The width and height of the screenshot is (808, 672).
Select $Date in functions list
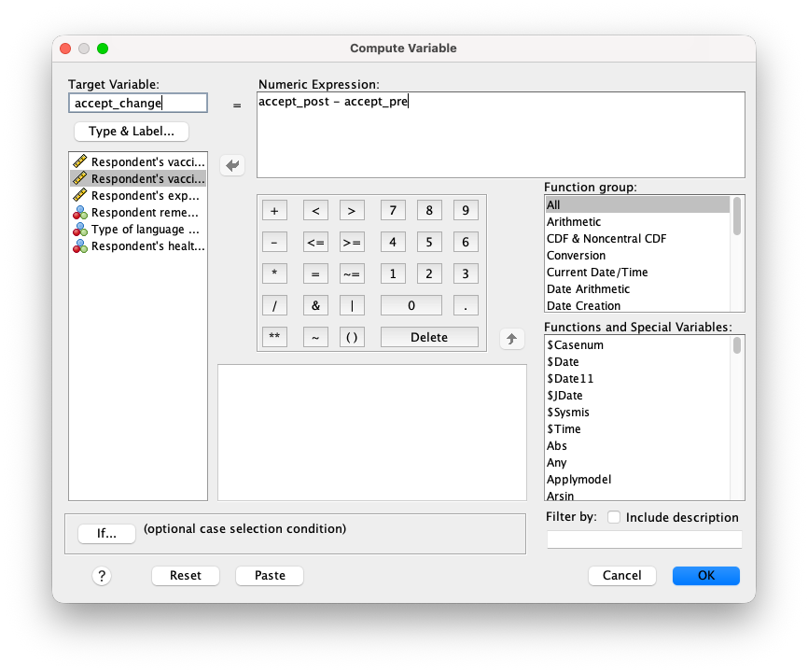[637, 362]
